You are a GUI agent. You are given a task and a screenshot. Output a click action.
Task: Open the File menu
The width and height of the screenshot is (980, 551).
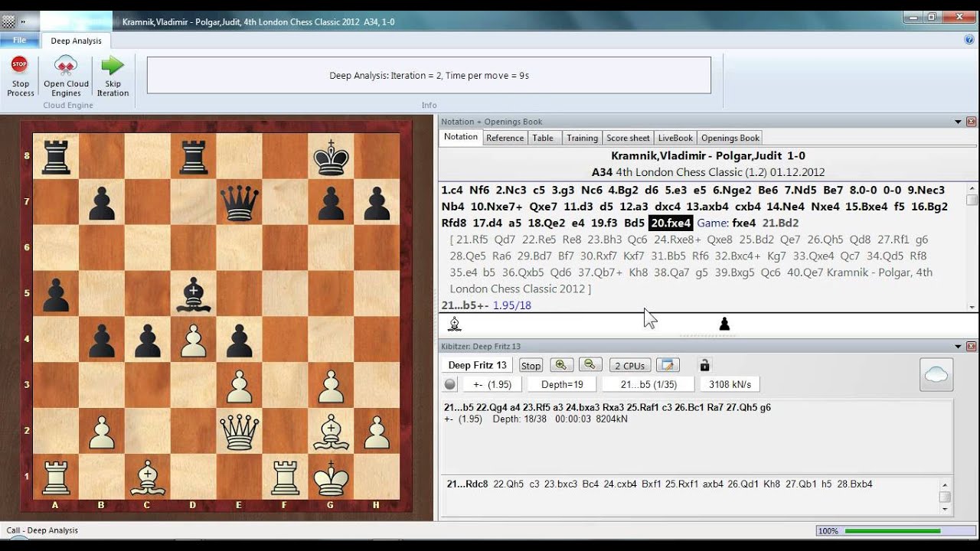[x=19, y=41]
